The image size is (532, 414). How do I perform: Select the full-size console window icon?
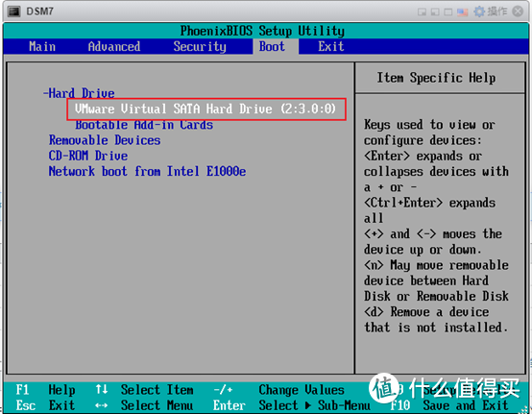[448, 12]
